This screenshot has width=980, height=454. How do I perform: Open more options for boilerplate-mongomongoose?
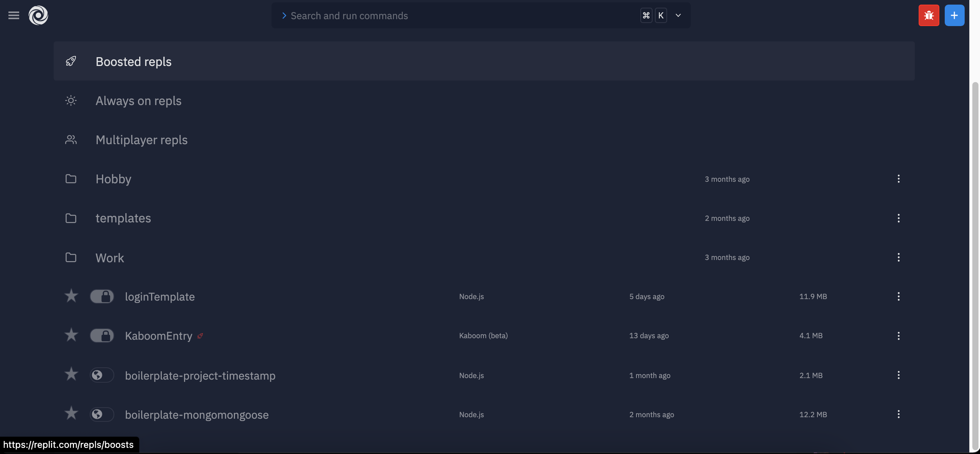point(898,414)
